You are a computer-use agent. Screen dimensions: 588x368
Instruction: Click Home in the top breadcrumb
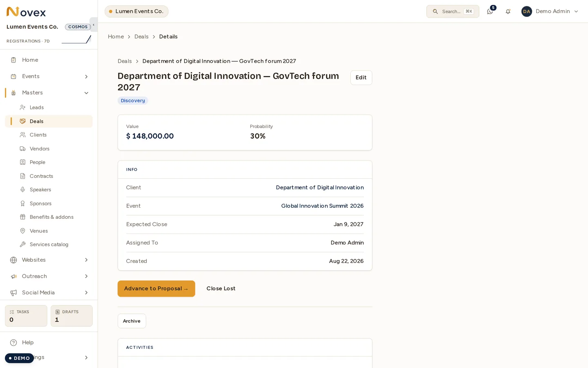(x=116, y=37)
